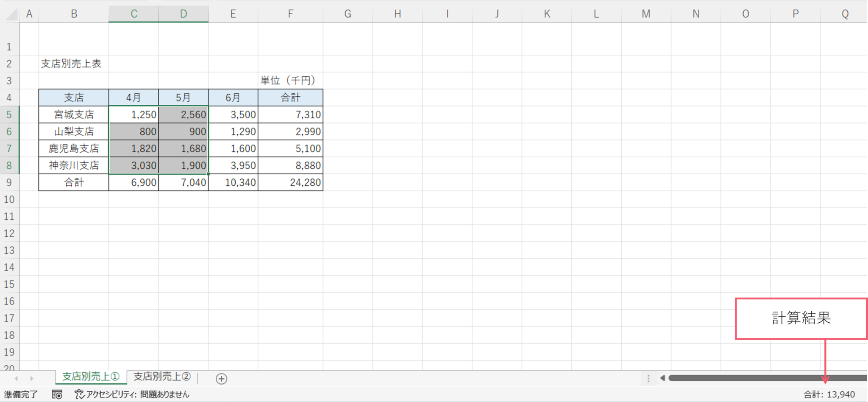Click the add new sheet plus icon
Screen dimensions: 868x402
point(221,379)
